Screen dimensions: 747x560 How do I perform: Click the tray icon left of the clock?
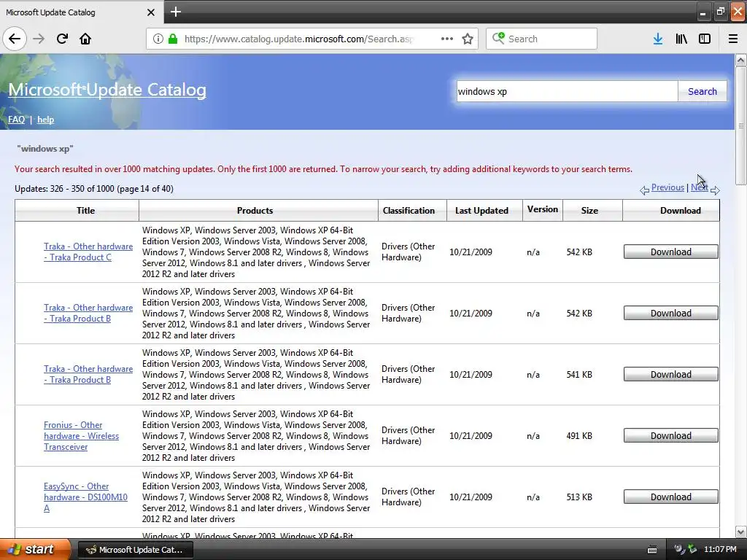point(692,549)
